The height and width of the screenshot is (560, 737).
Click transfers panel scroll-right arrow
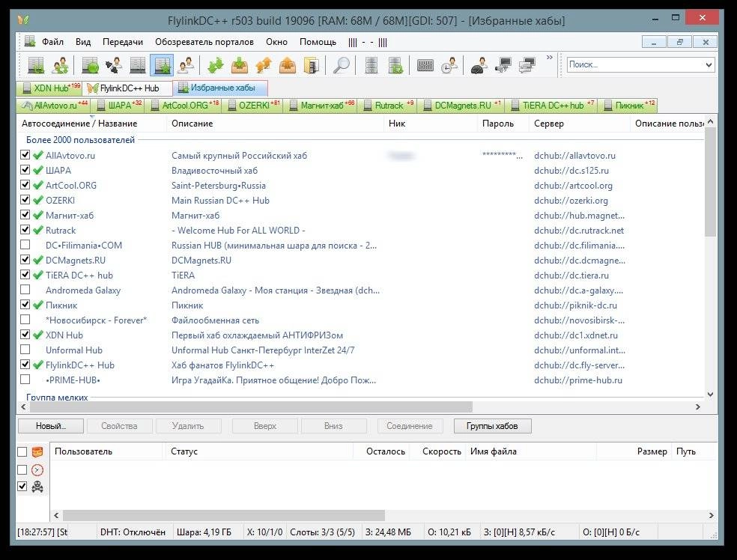coord(711,515)
